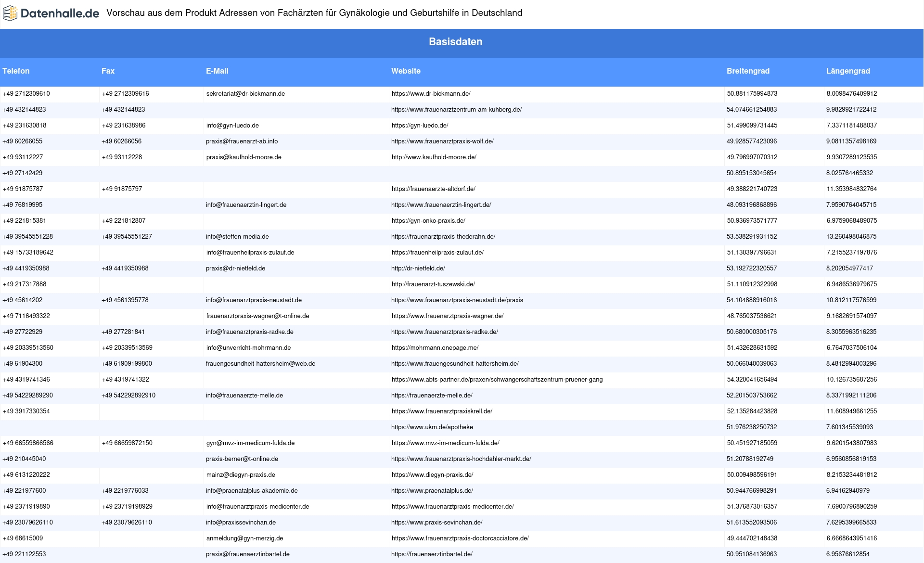Viewport: 924px width, 563px height.
Task: Select phone number +49 2712309610
Action: tap(26, 94)
